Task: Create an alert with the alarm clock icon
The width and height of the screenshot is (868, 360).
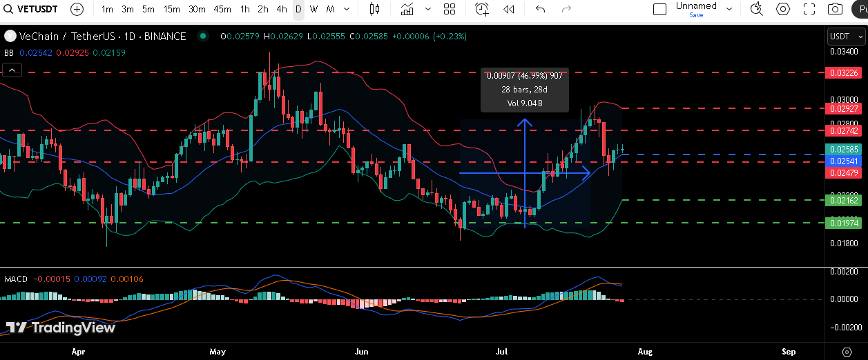Action: pos(482,10)
